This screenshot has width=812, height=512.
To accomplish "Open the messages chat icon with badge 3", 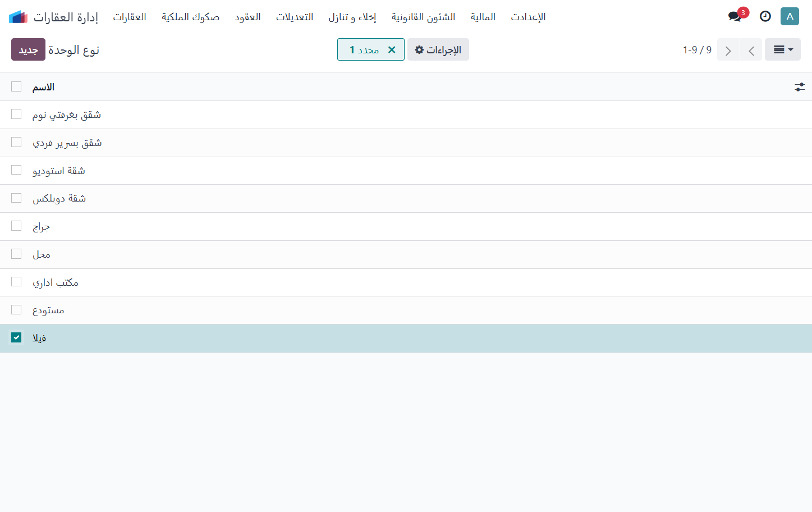I will coord(736,16).
